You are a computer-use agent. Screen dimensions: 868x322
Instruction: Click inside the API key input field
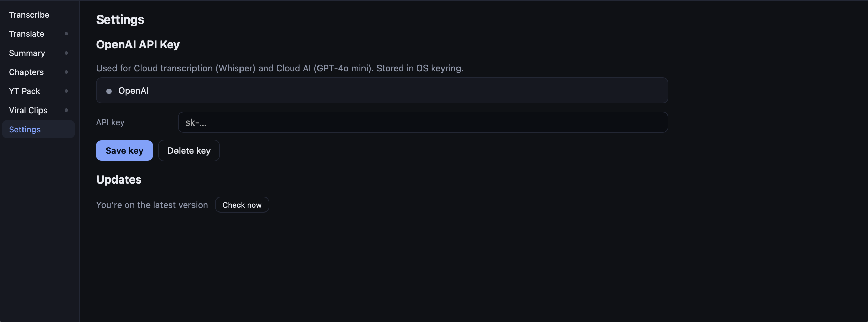click(422, 122)
